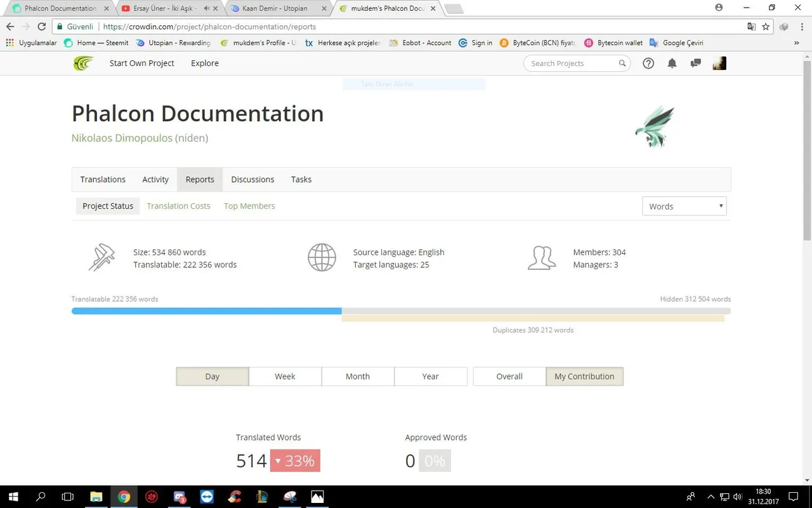Viewport: 812px width, 508px height.
Task: Open the Crowdin messages chat icon
Action: click(695, 63)
